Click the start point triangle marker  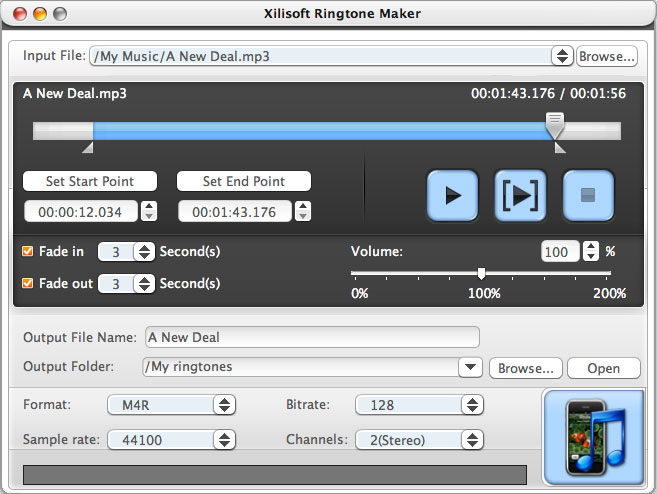pyautogui.click(x=88, y=148)
